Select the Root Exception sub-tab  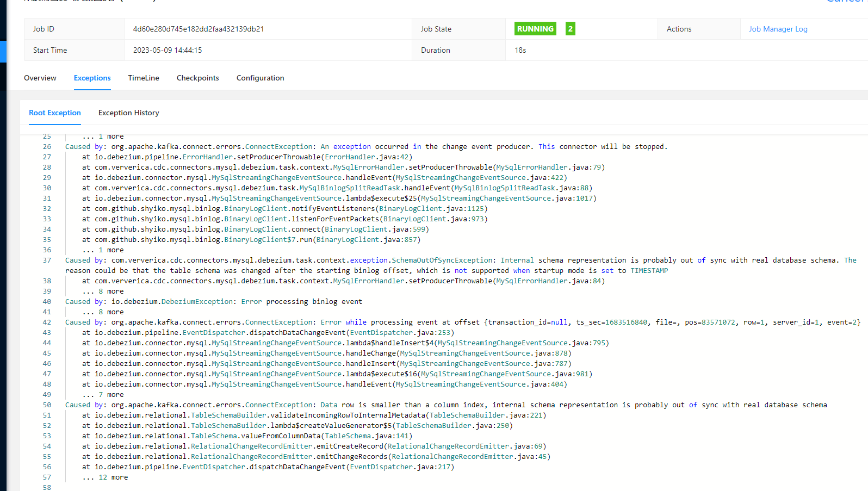54,113
